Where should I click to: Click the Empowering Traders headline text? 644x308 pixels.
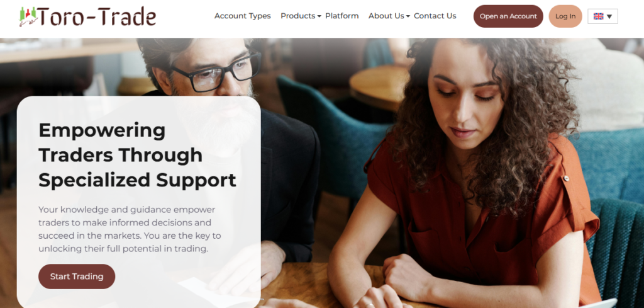[x=137, y=155]
